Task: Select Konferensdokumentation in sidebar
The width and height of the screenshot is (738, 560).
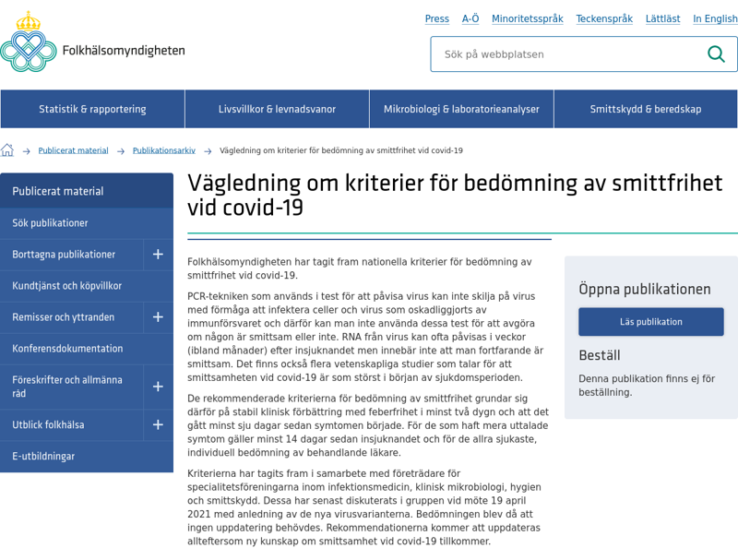Action: coord(87,349)
